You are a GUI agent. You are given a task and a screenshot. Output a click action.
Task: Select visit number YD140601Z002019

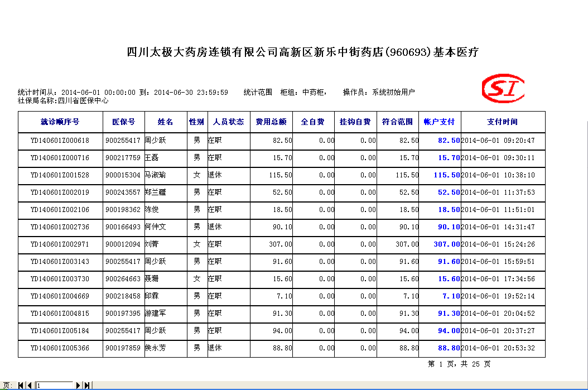coord(60,192)
